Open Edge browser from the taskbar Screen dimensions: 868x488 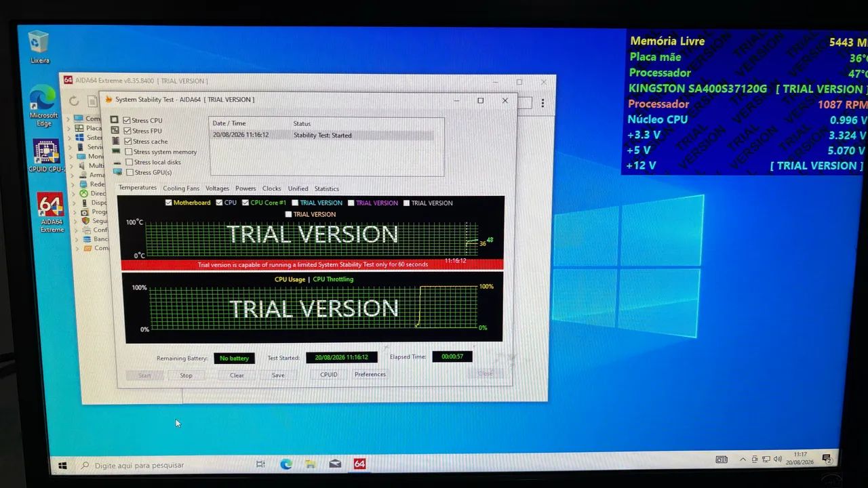(285, 464)
